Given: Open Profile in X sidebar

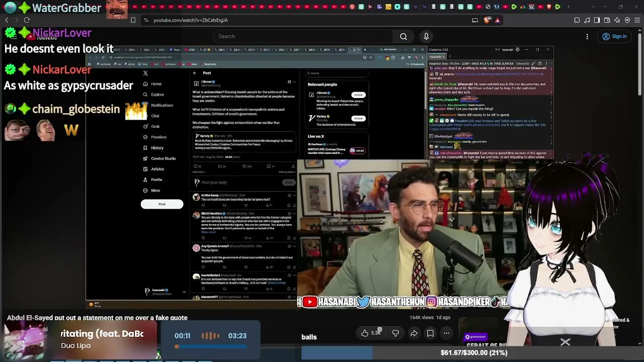Looking at the screenshot, I should 152,179.
